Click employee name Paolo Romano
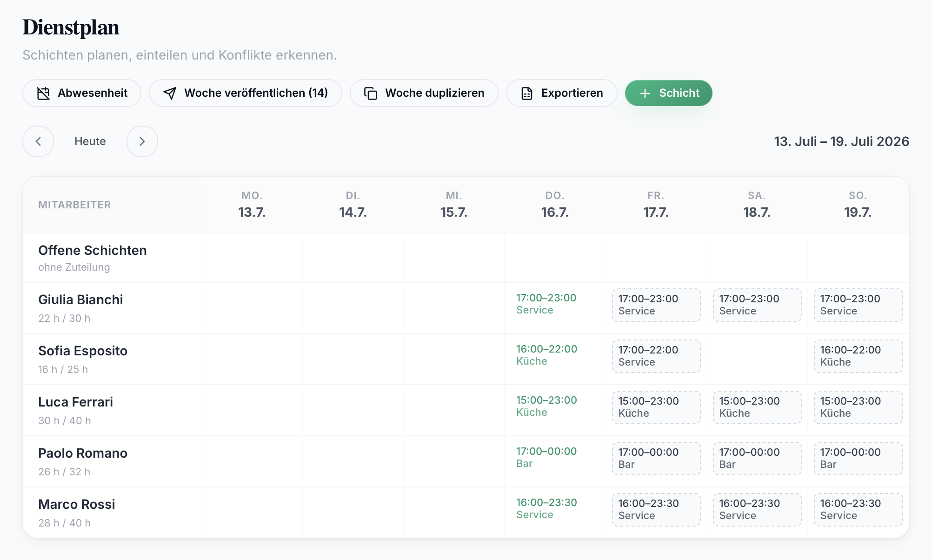The width and height of the screenshot is (932, 560). (83, 453)
